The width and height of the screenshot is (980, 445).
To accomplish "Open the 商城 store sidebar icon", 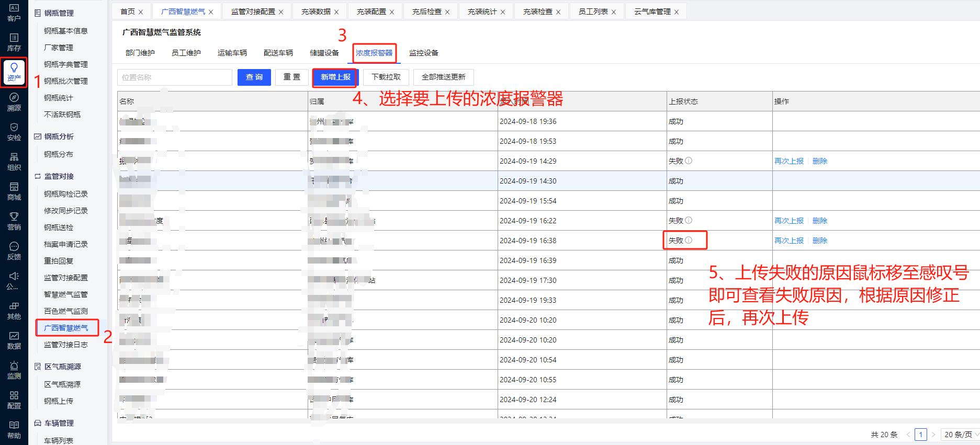I will click(14, 191).
